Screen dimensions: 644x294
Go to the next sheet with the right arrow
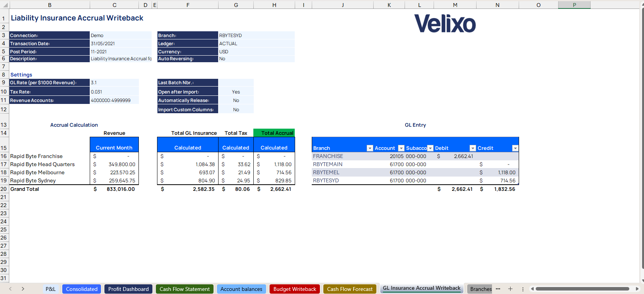pyautogui.click(x=23, y=289)
